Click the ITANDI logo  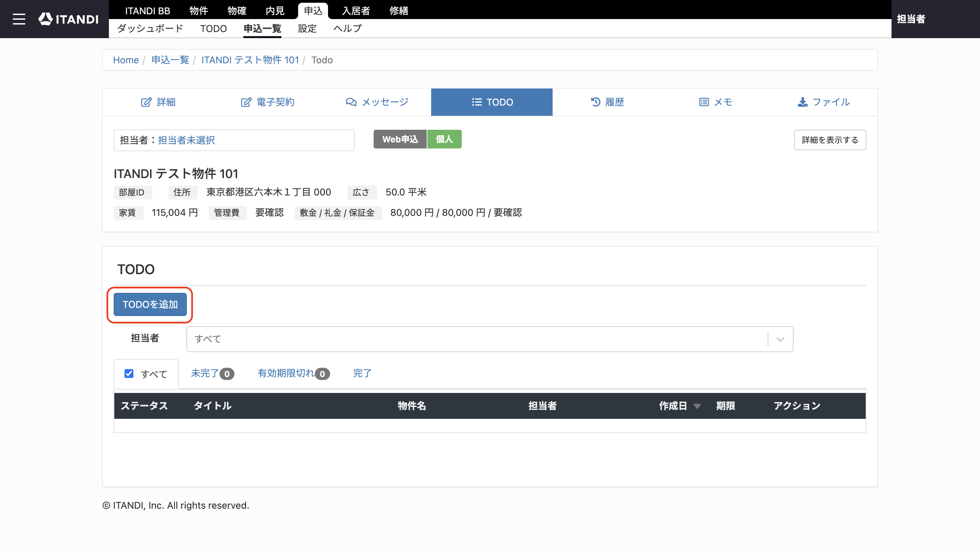click(68, 19)
